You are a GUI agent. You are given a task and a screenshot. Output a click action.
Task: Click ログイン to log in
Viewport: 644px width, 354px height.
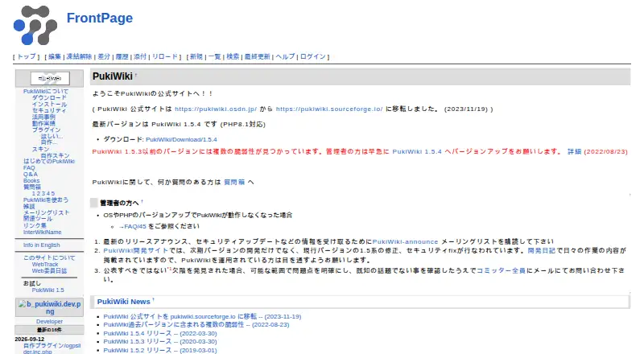tap(313, 56)
